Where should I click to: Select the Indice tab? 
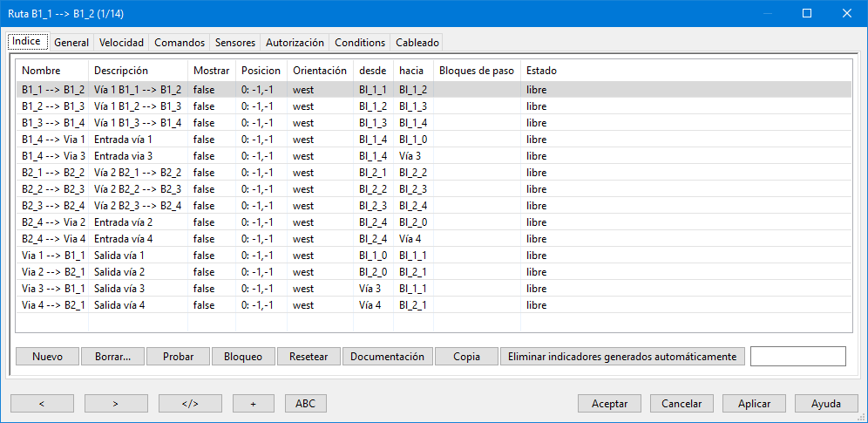tap(27, 42)
